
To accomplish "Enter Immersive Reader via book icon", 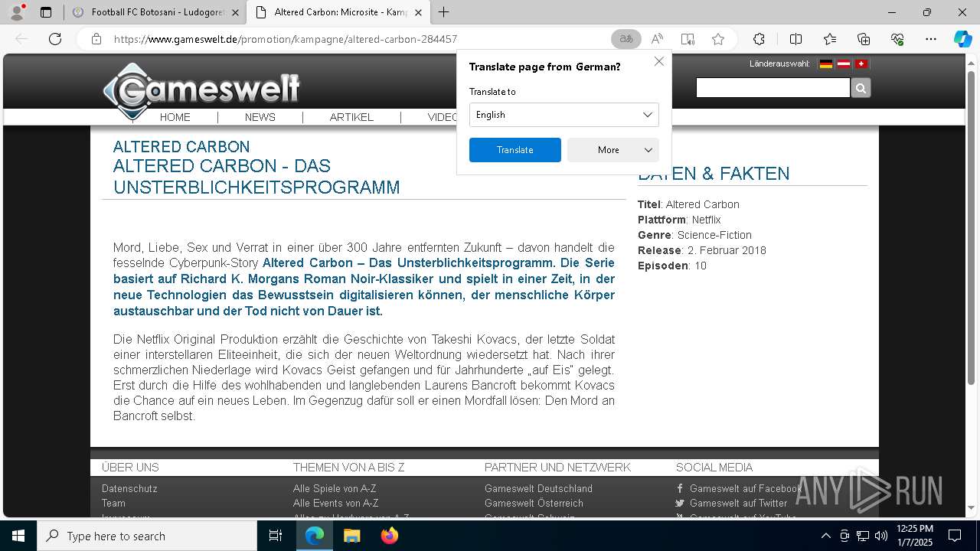I will point(688,39).
